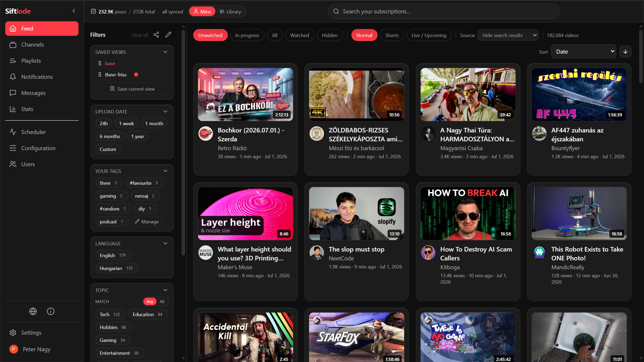The image size is (644, 362).
Task: Click the database icon beside 232.9K yours
Action: pyautogui.click(x=93, y=12)
